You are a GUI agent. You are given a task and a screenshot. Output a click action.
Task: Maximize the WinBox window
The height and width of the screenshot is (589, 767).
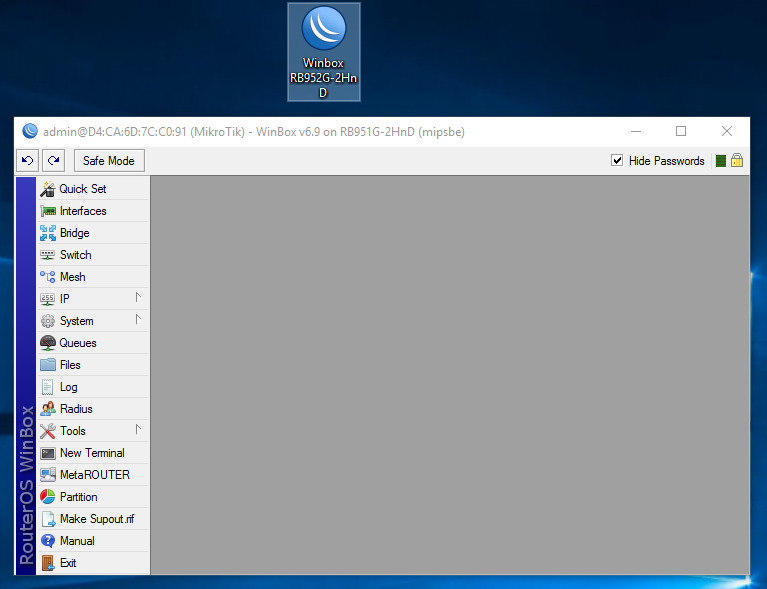point(681,131)
